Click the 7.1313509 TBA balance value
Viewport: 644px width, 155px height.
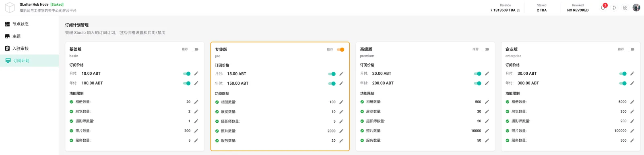tap(503, 10)
